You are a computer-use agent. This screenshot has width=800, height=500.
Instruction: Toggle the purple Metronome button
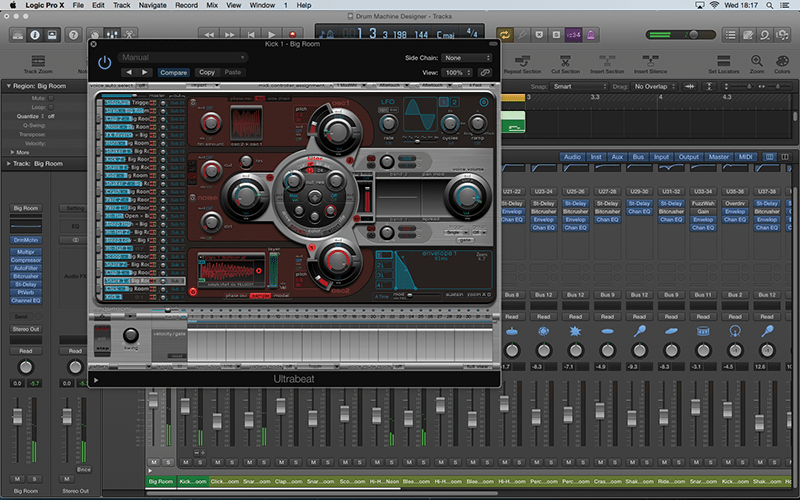(x=591, y=35)
